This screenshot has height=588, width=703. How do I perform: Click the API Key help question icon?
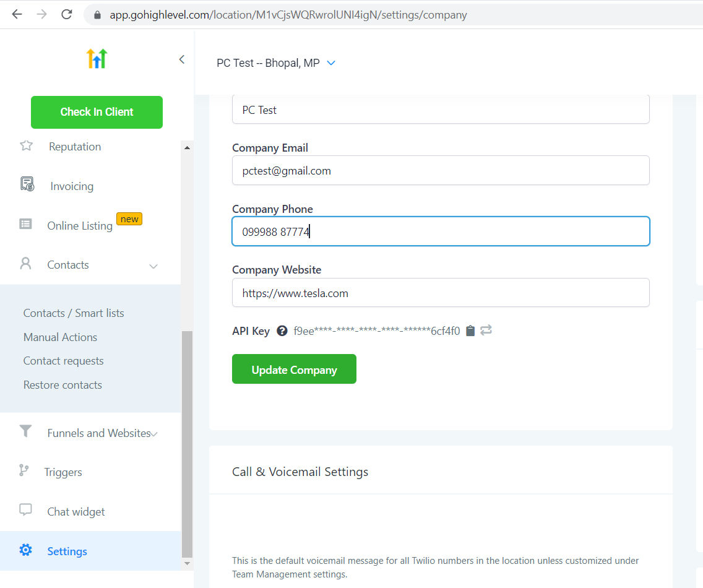(x=282, y=331)
